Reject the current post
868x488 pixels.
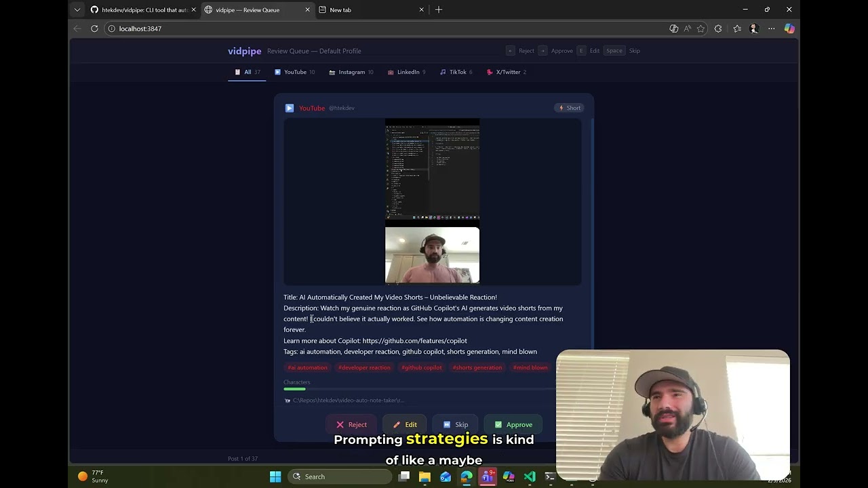pyautogui.click(x=352, y=424)
